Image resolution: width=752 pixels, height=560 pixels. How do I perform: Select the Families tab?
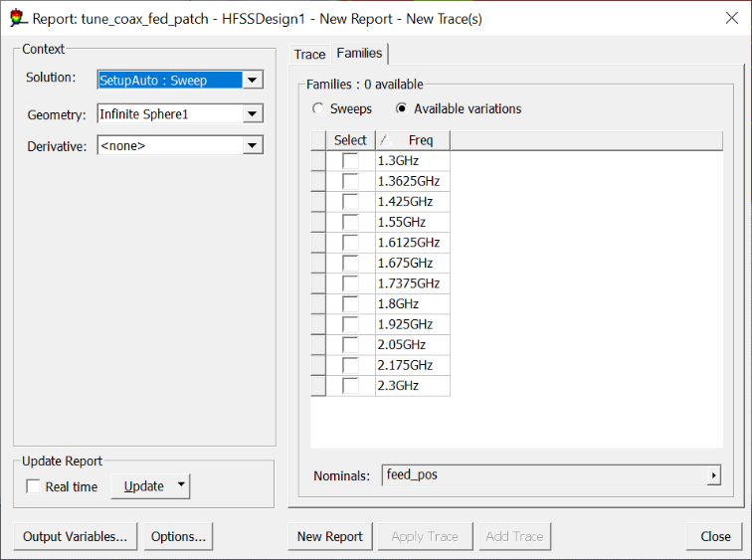point(360,53)
